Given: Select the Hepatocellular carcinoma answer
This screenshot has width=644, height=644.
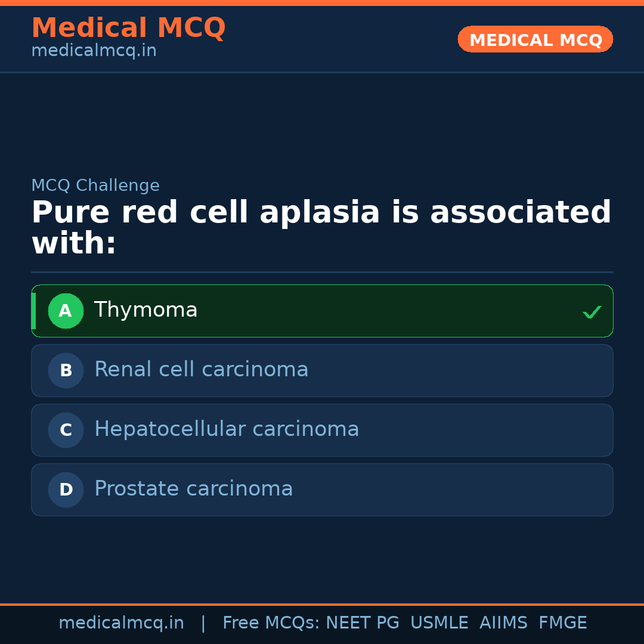Looking at the screenshot, I should pyautogui.click(x=227, y=429).
